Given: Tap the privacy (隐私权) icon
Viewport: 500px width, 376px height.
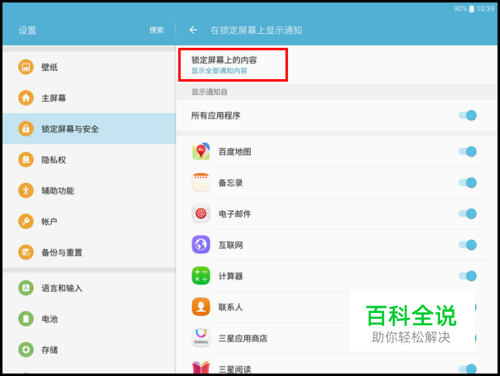Looking at the screenshot, I should coord(26,160).
